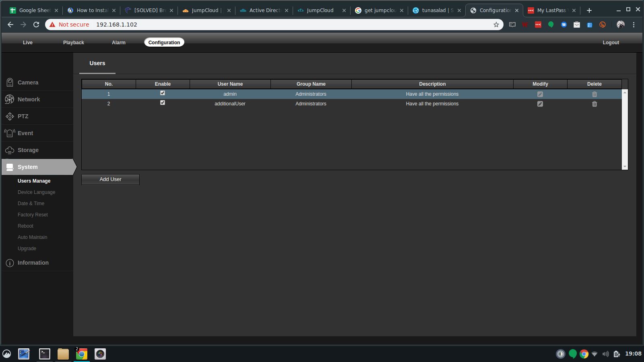This screenshot has width=644, height=362.
Task: Uncheck the Enable box for admin
Action: (163, 93)
